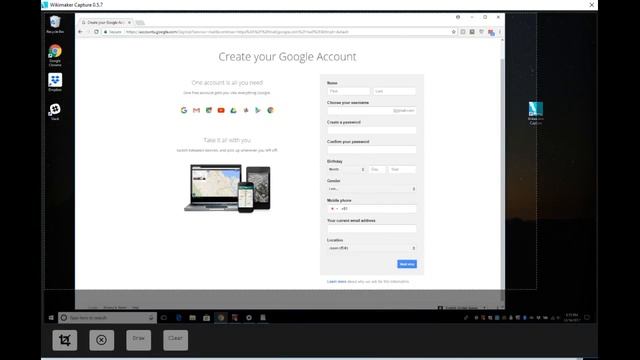Select the Create your Google Account tab
Image resolution: width=640 pixels, height=360 pixels.
pos(105,22)
